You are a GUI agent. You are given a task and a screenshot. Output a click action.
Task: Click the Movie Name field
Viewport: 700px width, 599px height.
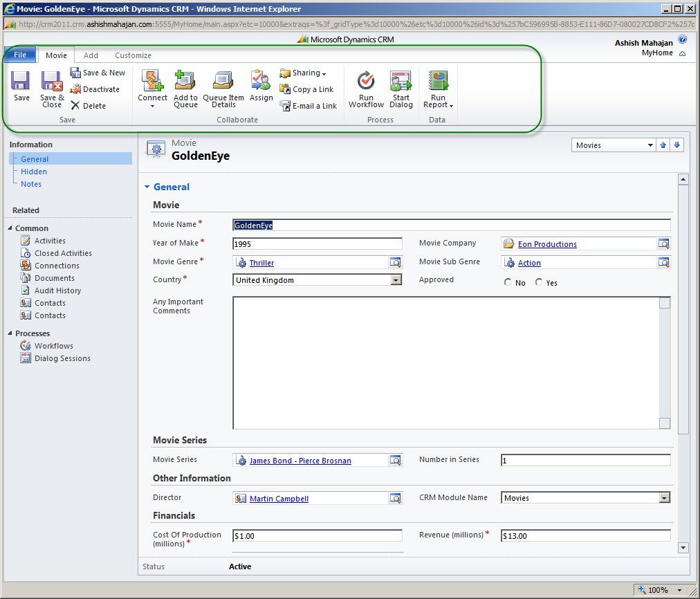pyautogui.click(x=452, y=225)
